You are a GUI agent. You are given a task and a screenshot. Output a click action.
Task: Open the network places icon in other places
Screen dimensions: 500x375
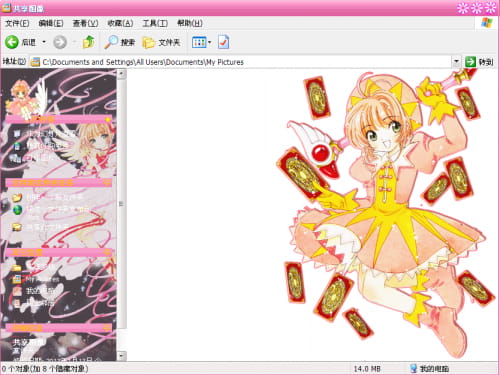coord(17,303)
